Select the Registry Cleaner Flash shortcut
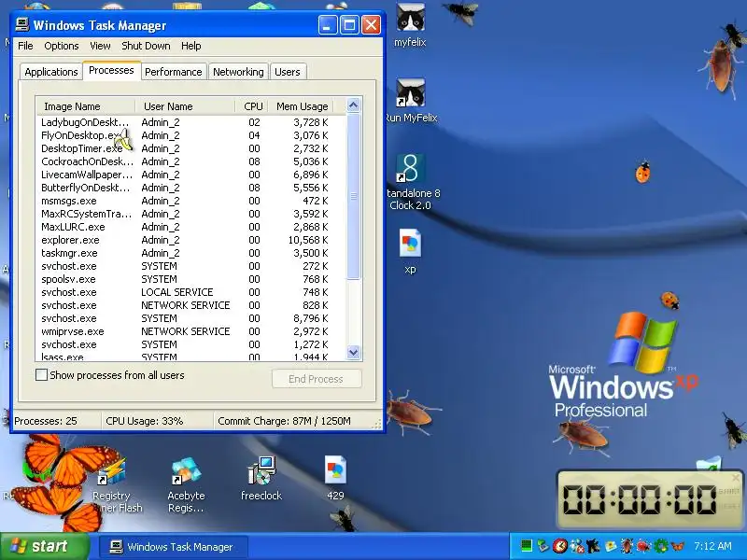The width and height of the screenshot is (747, 560). [112, 484]
